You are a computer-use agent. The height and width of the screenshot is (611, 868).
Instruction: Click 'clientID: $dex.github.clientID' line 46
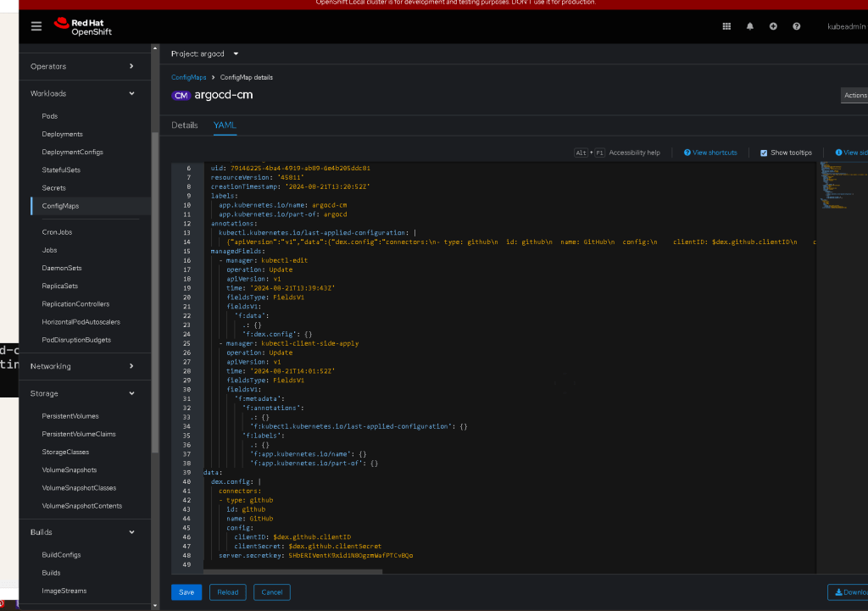292,537
